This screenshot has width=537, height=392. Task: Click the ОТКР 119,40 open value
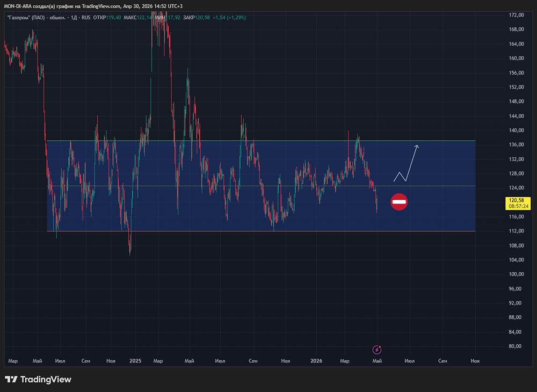(106, 18)
